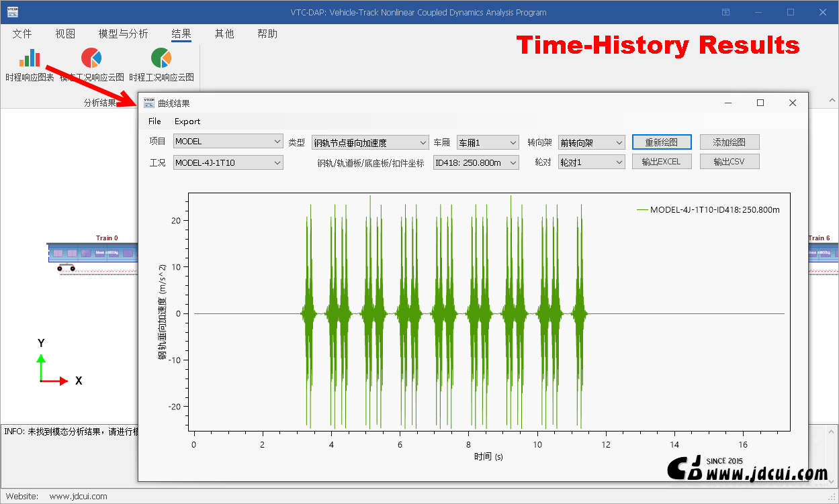Click the curve results dialog window icon
The height and width of the screenshot is (504, 839).
point(148,103)
